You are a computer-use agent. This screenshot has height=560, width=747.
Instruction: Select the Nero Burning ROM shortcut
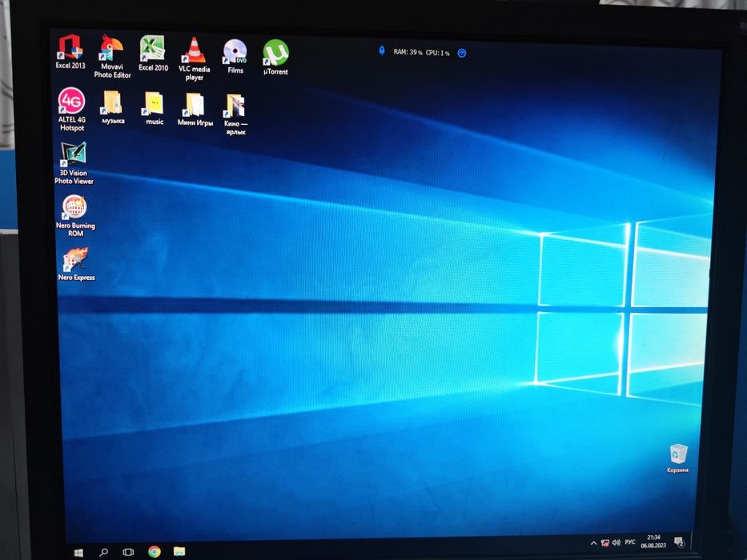(75, 216)
